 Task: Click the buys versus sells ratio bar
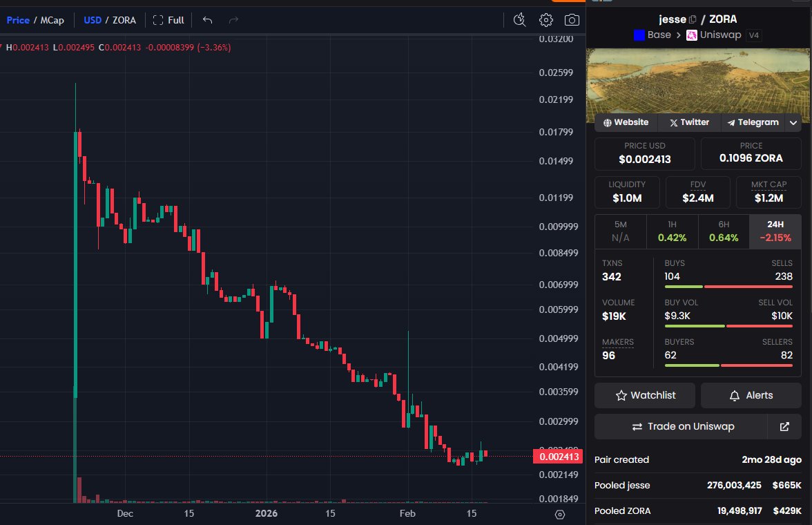(x=728, y=285)
